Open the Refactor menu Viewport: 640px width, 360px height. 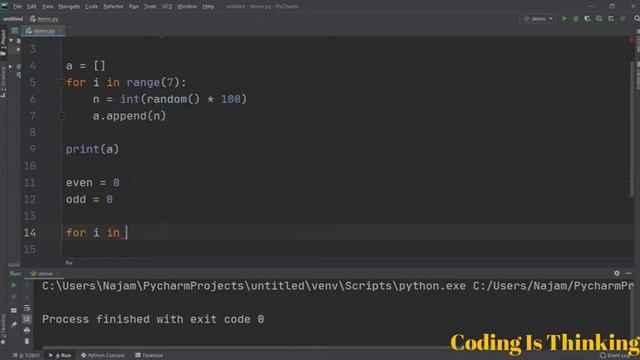(113, 7)
